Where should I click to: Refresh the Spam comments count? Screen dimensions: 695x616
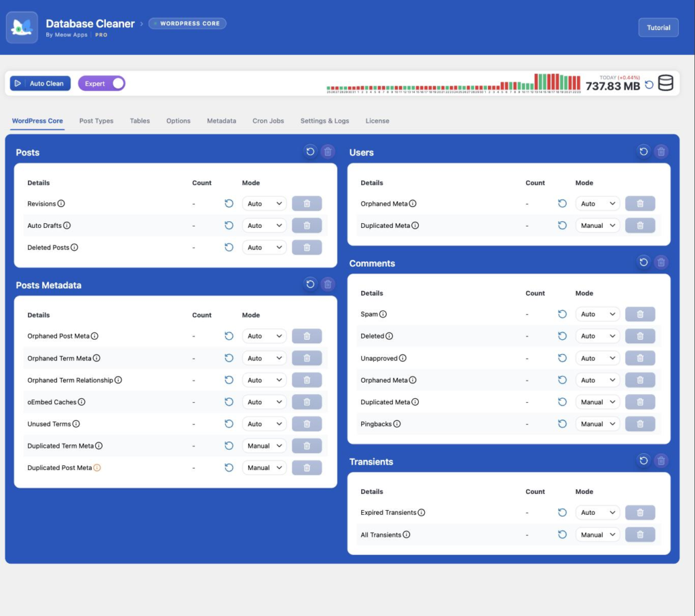tap(562, 313)
